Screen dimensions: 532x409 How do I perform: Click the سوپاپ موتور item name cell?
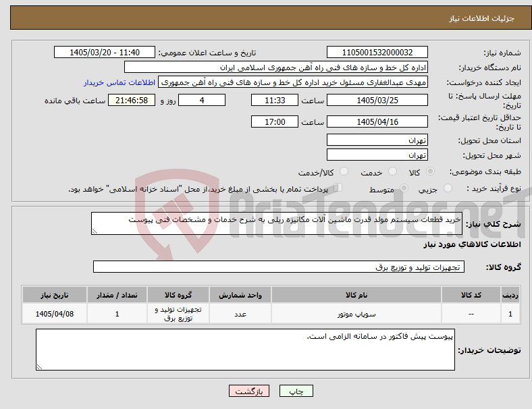coord(356,314)
